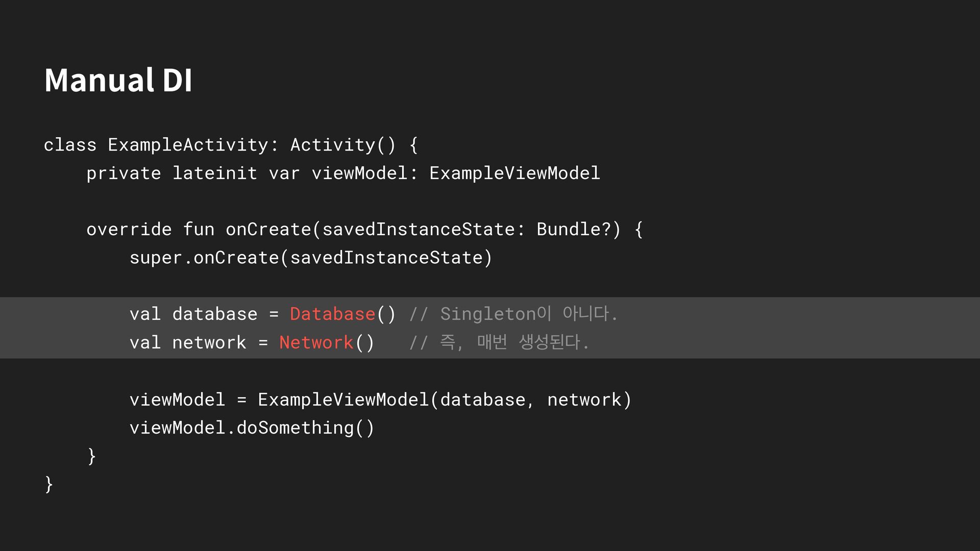Click the final closing brace of the class
Image resolution: width=980 pixels, height=551 pixels.
tap(49, 484)
